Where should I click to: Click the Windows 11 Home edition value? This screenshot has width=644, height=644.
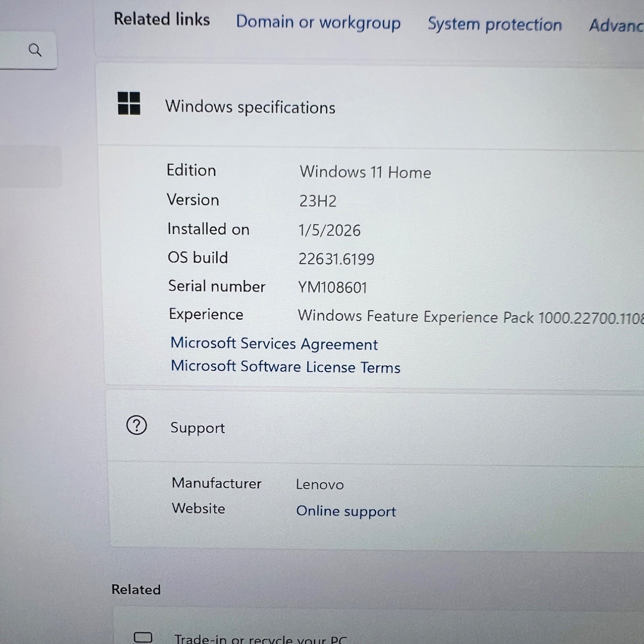(365, 172)
